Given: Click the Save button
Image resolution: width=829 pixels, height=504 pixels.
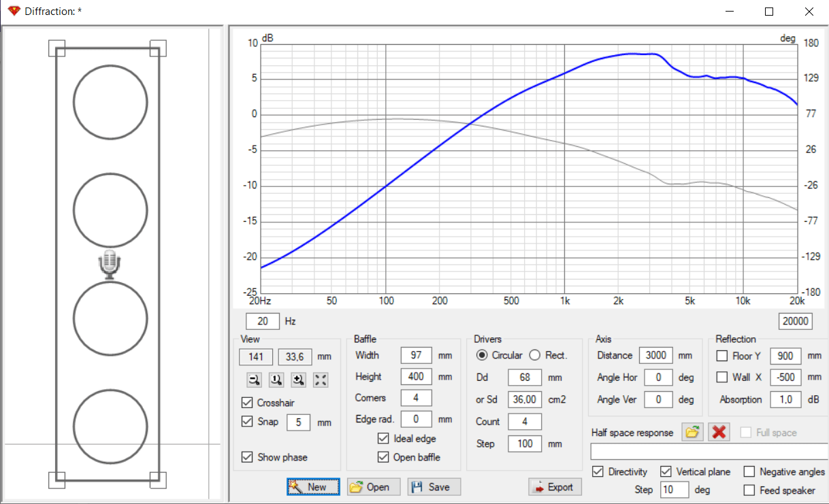Looking at the screenshot, I should pyautogui.click(x=434, y=487).
